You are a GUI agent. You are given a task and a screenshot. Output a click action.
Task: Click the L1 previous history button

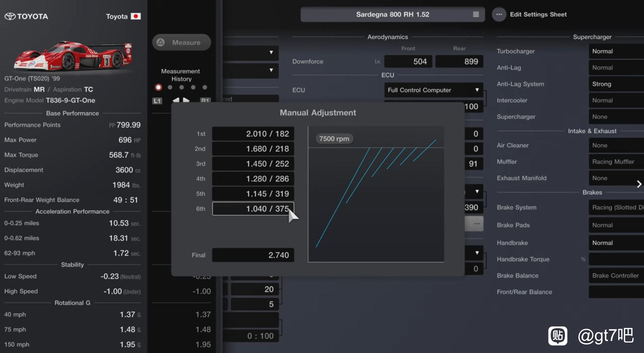(x=157, y=101)
